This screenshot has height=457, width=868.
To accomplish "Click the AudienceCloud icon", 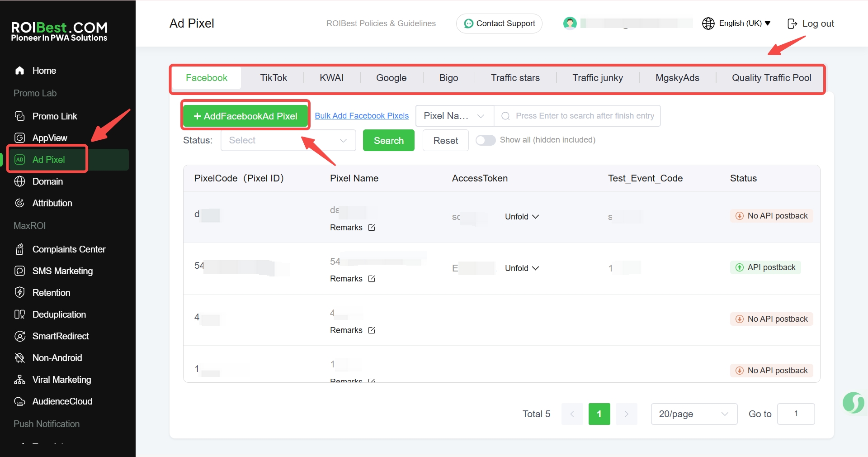I will 19,401.
